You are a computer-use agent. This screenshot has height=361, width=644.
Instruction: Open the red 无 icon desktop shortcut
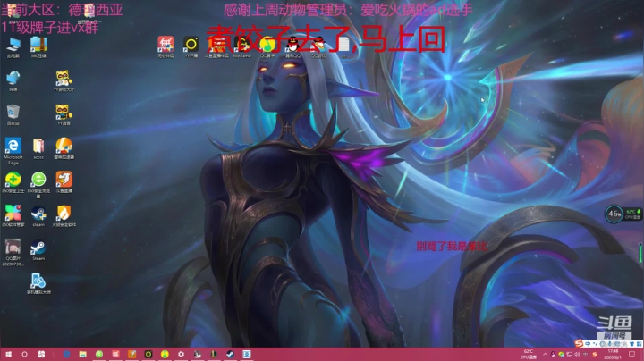click(x=165, y=47)
